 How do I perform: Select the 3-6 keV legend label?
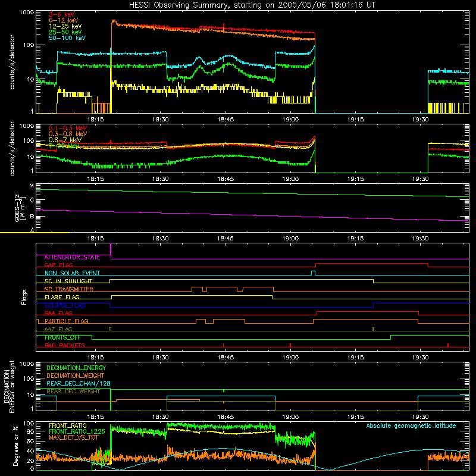click(61, 14)
